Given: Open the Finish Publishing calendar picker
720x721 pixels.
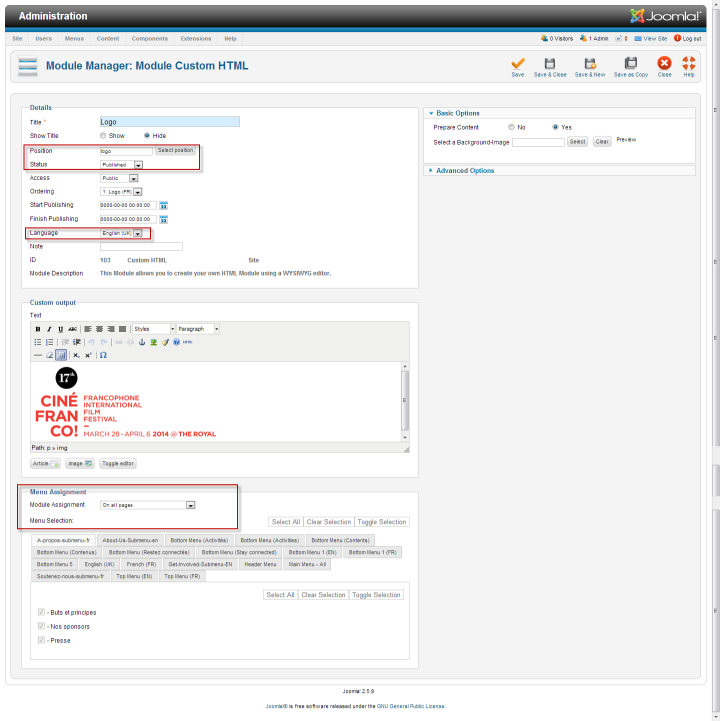Looking at the screenshot, I should pos(163,219).
